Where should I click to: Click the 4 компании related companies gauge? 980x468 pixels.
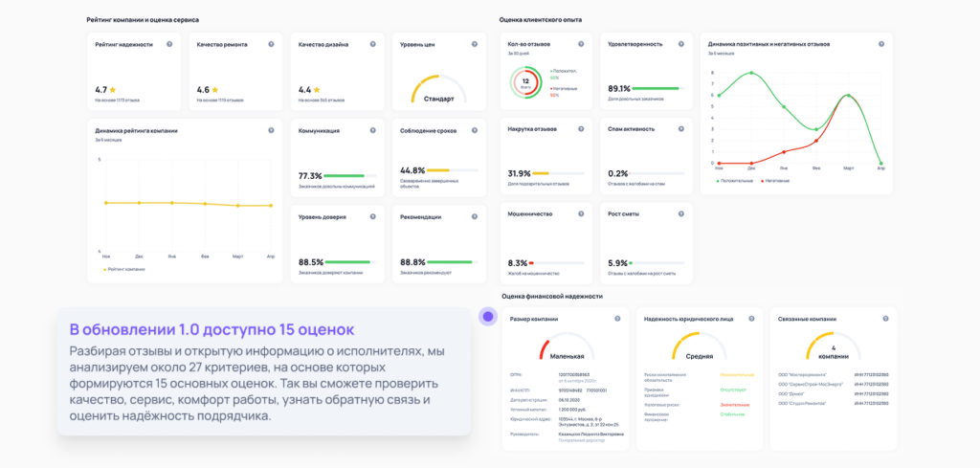click(834, 346)
